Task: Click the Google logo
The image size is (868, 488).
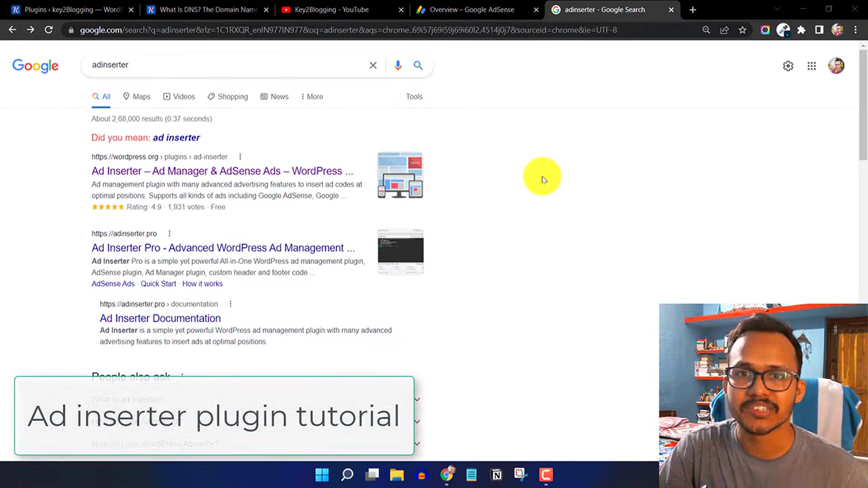Action: click(x=35, y=66)
